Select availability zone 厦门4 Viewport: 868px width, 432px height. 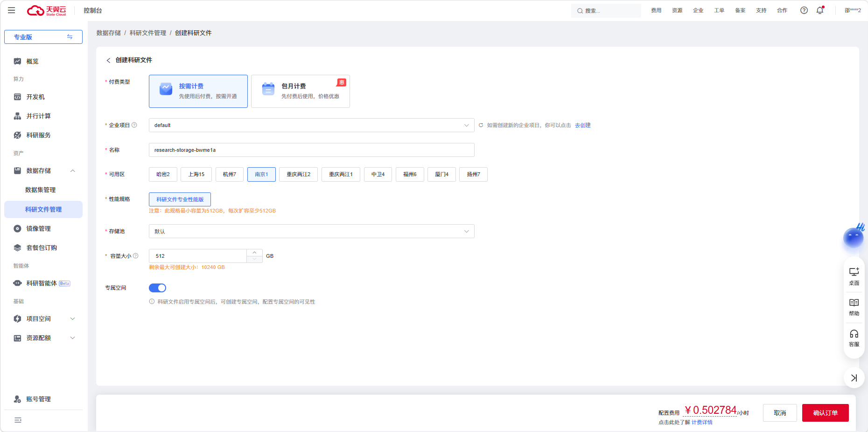coord(441,174)
